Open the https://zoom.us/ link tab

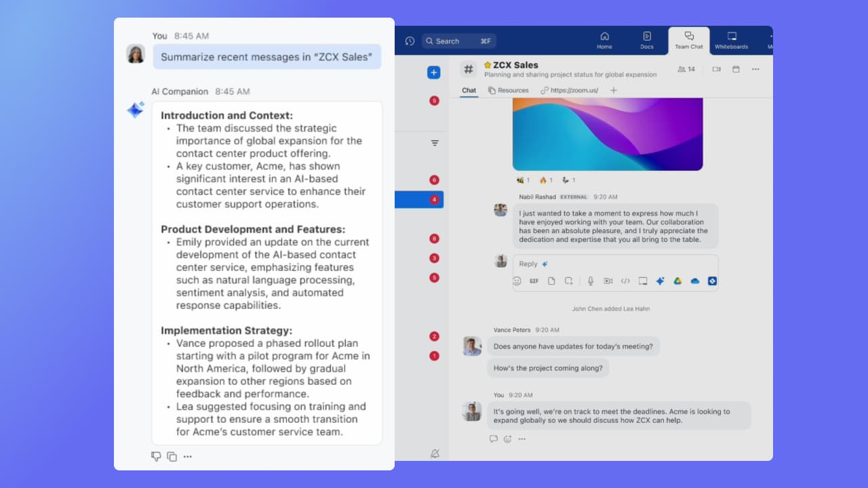pos(570,90)
